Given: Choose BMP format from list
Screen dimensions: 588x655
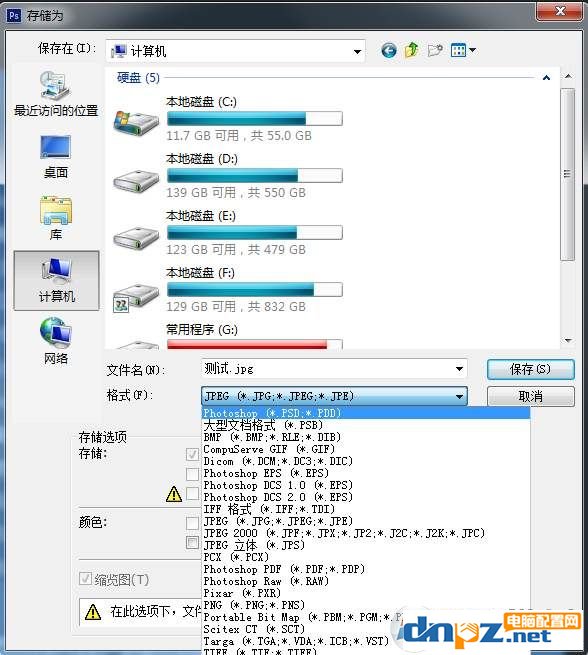Looking at the screenshot, I should point(366,437).
